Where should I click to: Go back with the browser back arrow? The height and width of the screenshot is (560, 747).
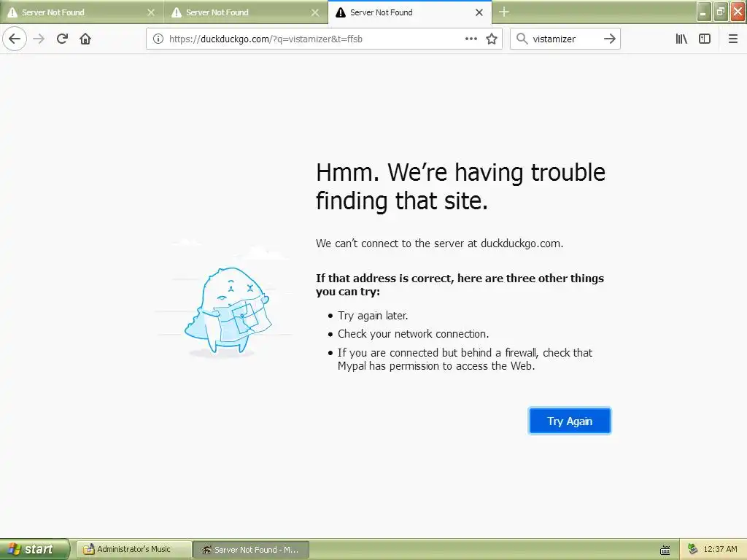pyautogui.click(x=15, y=39)
